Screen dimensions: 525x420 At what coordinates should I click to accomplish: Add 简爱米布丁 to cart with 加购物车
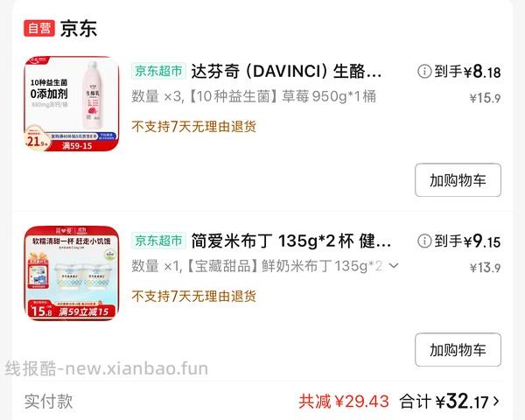click(458, 350)
